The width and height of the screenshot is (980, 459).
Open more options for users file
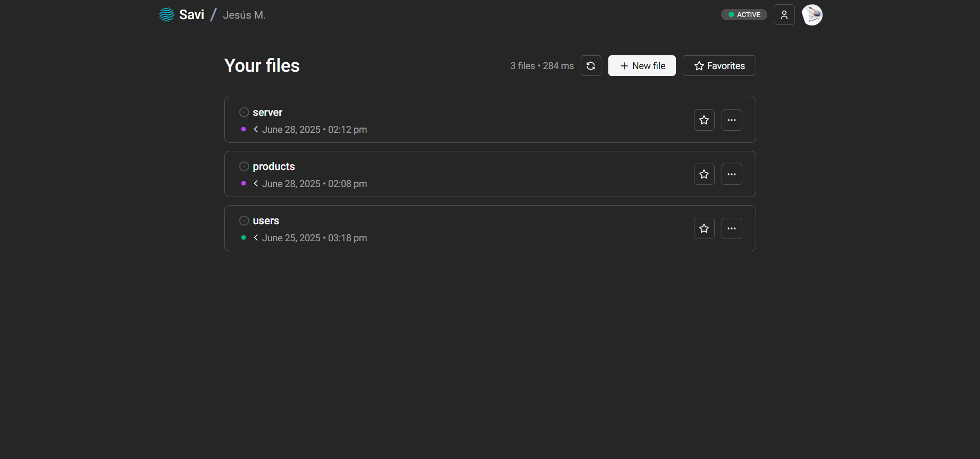pyautogui.click(x=732, y=228)
